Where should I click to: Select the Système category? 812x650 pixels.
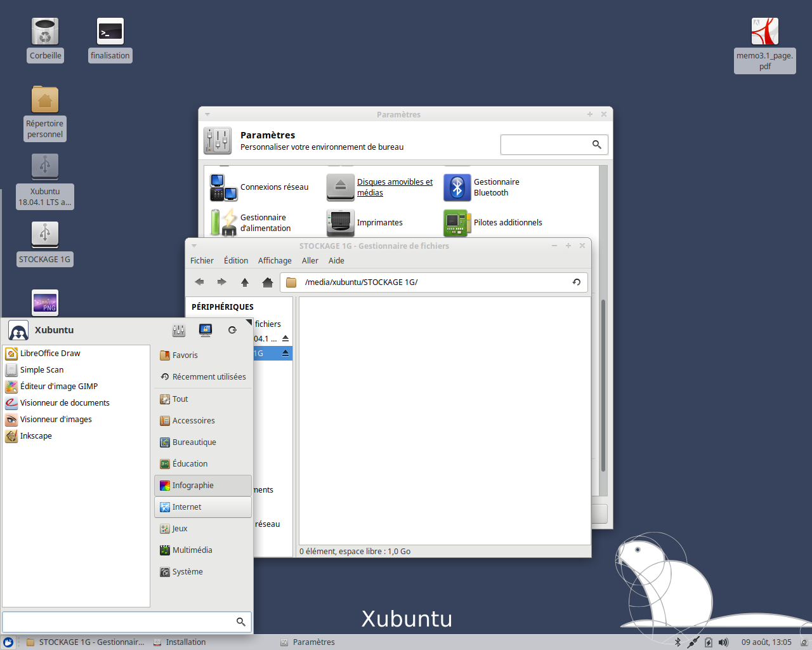pyautogui.click(x=203, y=572)
